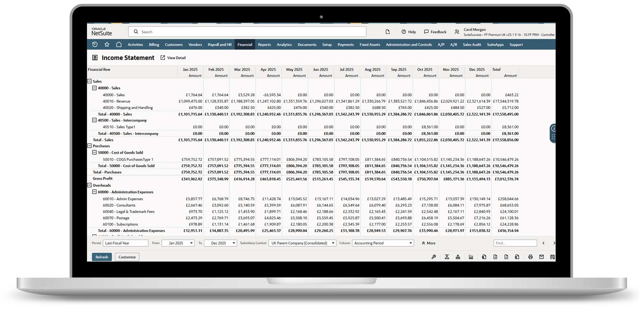
Task: Open the Billing menu
Action: [x=154, y=45]
